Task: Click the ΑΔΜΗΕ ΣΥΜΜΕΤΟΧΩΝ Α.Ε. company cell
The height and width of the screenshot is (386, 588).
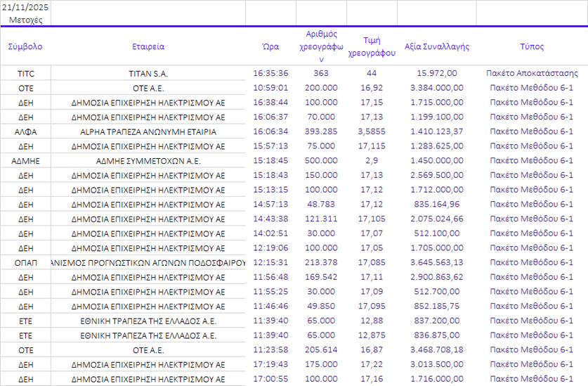Action: point(148,161)
